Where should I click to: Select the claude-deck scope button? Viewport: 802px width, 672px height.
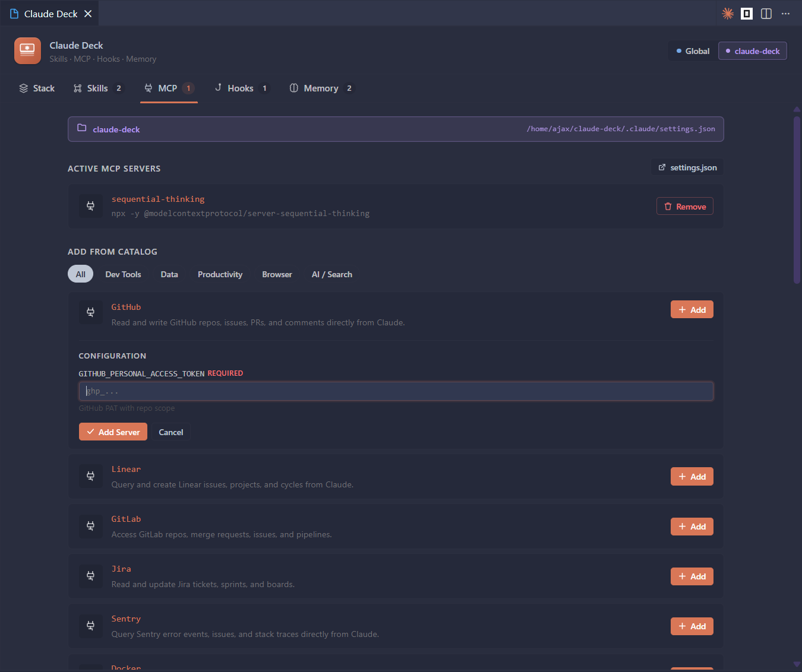(753, 51)
